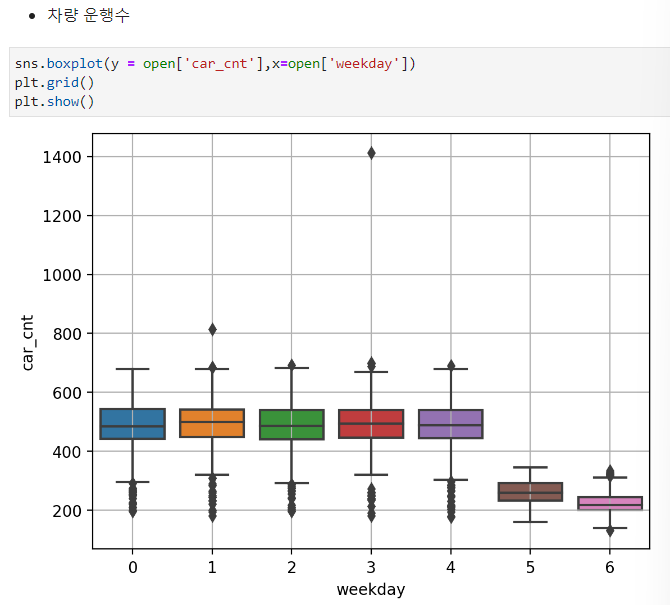The image size is (670, 605).
Task: Click the x-axis tick label 3
Action: pos(371,567)
